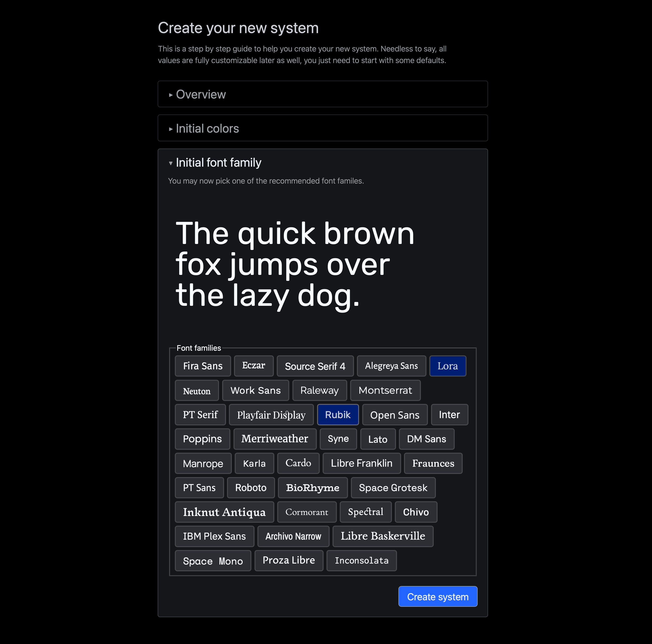The height and width of the screenshot is (644, 652).
Task: Collapse the Initial font family section
Action: tap(218, 163)
